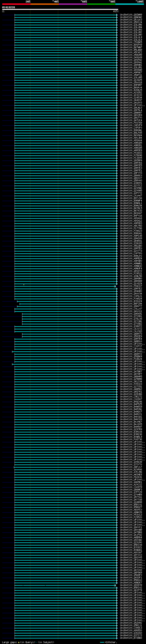
Task: Click the UniRef100_A5C4C2 entry
Action: (x=131, y=53)
